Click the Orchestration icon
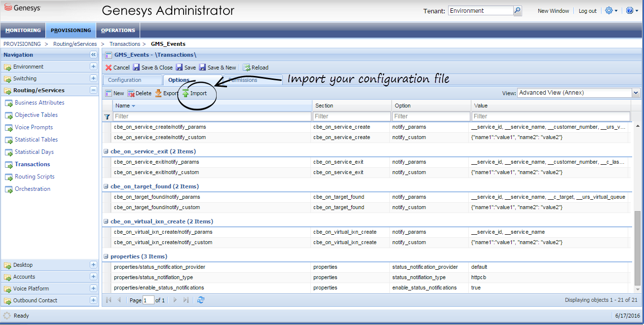Image resolution: width=644 pixels, height=325 pixels. pyautogui.click(x=9, y=189)
